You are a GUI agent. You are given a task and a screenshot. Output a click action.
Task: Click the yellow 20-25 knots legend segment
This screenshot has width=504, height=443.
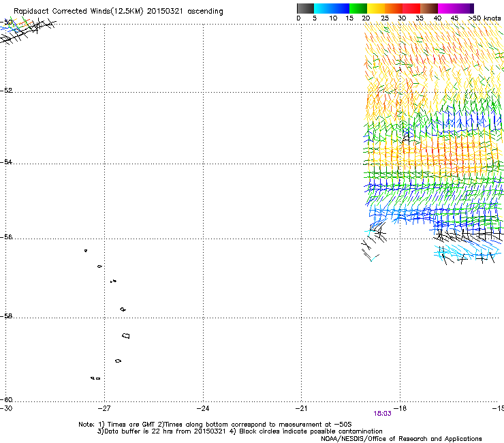pos(376,8)
